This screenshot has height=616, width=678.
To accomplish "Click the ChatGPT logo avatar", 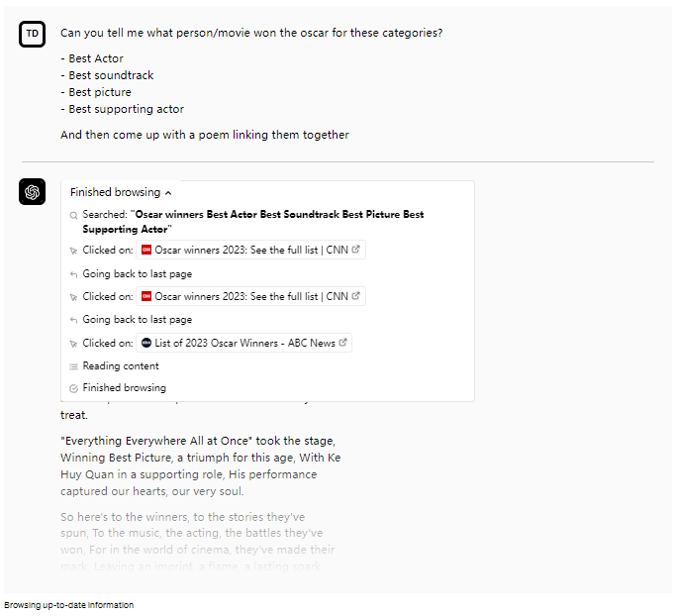I will coord(33,192).
